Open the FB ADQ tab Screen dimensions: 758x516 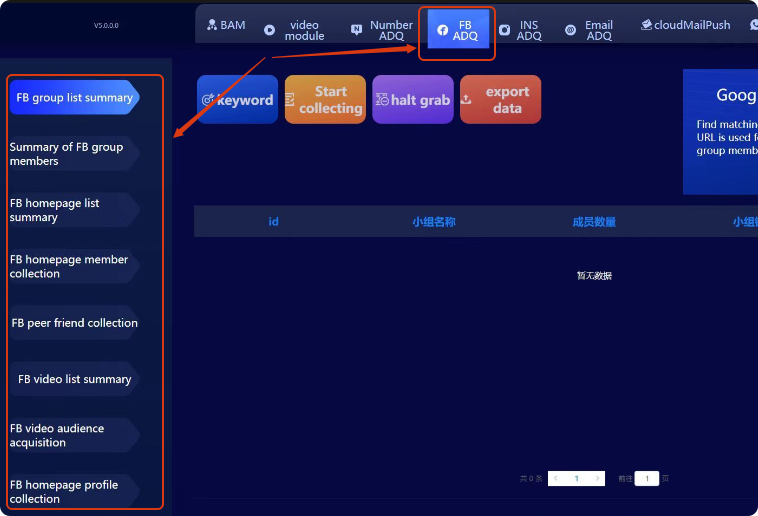458,30
